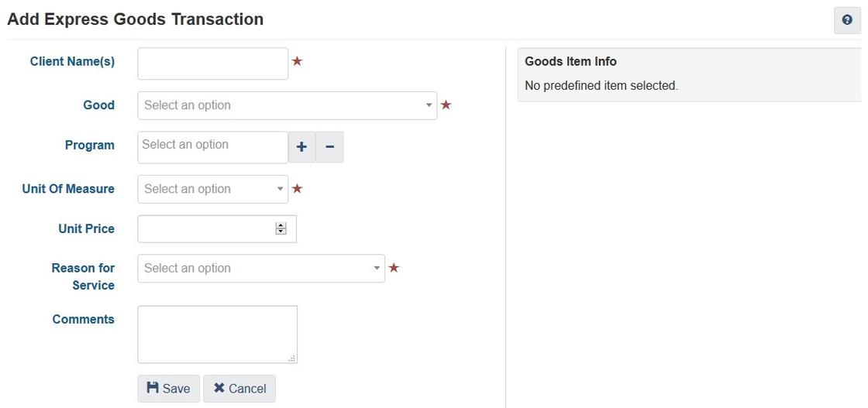This screenshot has height=408, width=868.
Task: Click the Client Name(s) input field
Action: coord(212,63)
